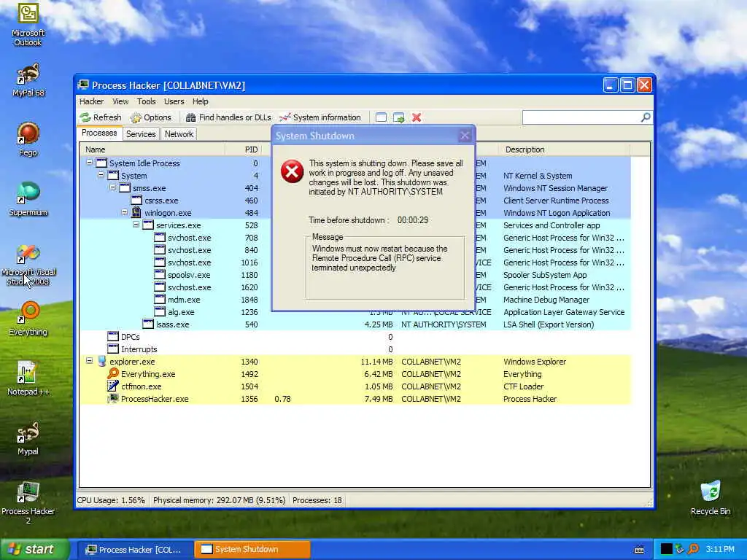Select the alg.exe process
The width and height of the screenshot is (747, 560).
(x=355, y=312)
